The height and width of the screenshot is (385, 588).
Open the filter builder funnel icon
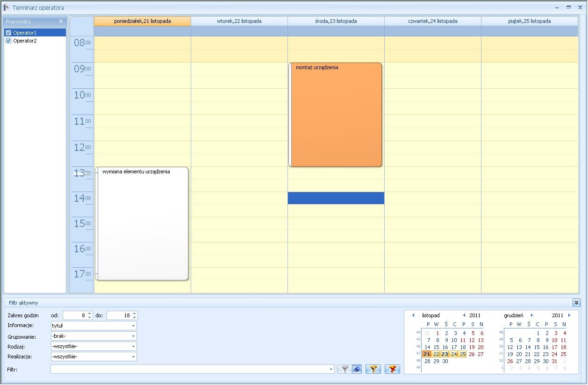click(x=373, y=369)
